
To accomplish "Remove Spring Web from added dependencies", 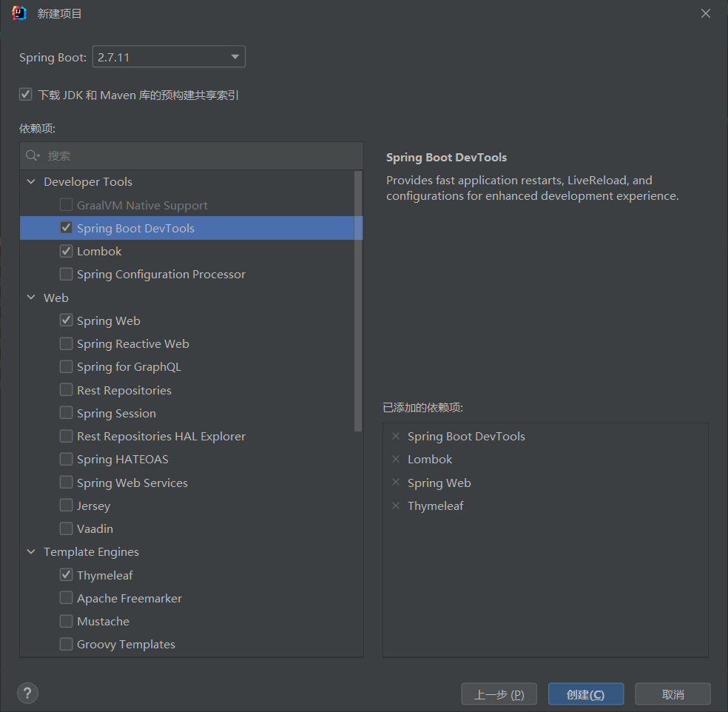I will [x=396, y=482].
